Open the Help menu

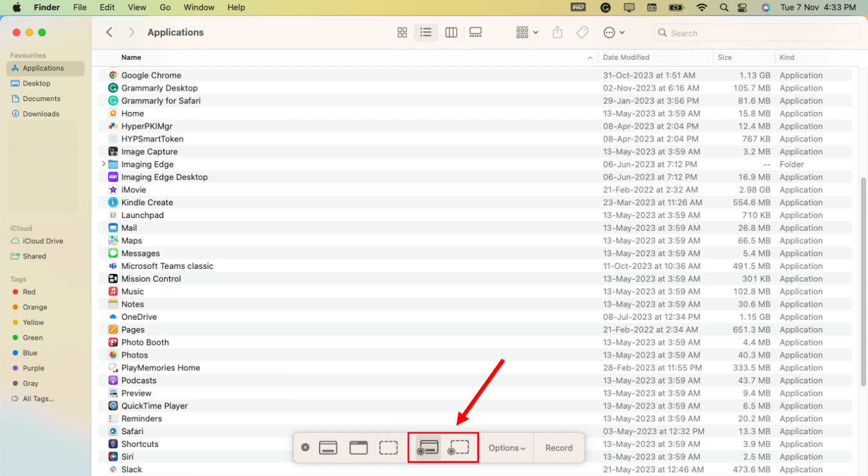(x=236, y=7)
